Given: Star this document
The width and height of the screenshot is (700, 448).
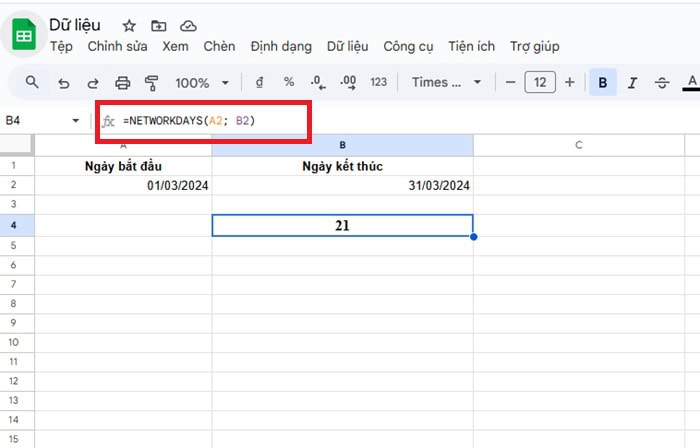Looking at the screenshot, I should click(129, 25).
